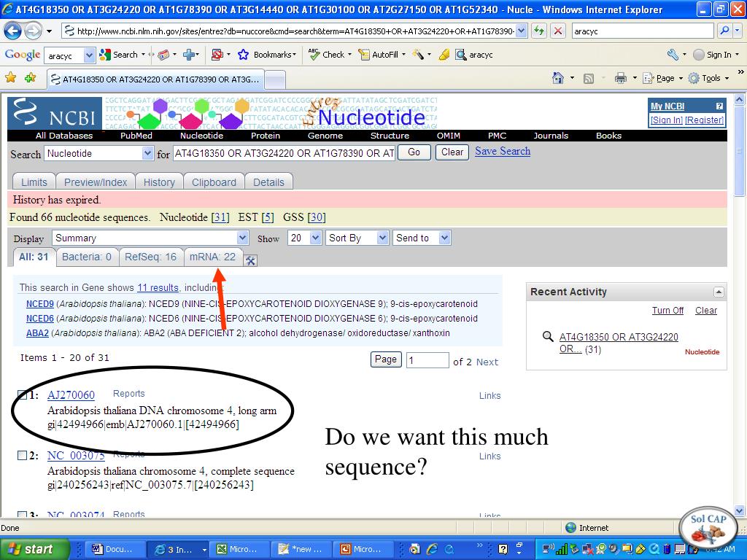The width and height of the screenshot is (747, 560).
Task: Open the IE Tools menu
Action: tap(708, 78)
